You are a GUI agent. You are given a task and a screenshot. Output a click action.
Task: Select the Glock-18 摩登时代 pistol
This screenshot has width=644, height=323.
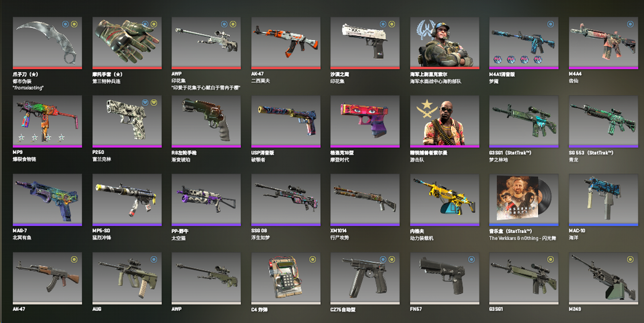click(365, 122)
